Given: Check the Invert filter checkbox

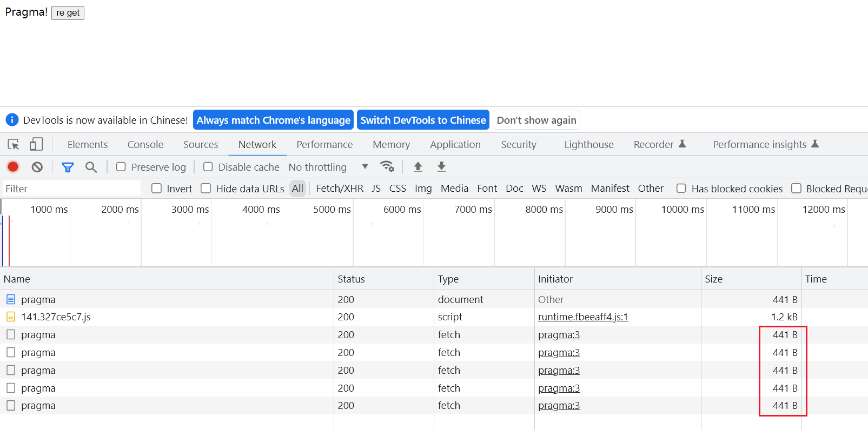Looking at the screenshot, I should (x=157, y=189).
